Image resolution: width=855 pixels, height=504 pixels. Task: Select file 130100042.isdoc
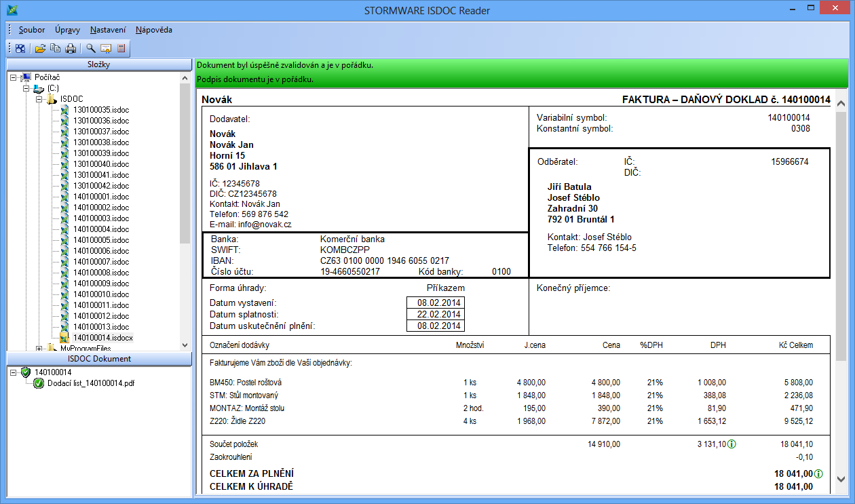coord(101,186)
